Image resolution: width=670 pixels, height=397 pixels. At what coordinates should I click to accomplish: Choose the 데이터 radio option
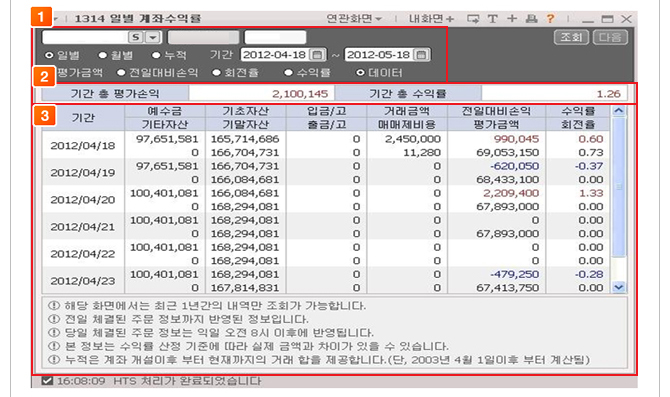pyautogui.click(x=360, y=73)
